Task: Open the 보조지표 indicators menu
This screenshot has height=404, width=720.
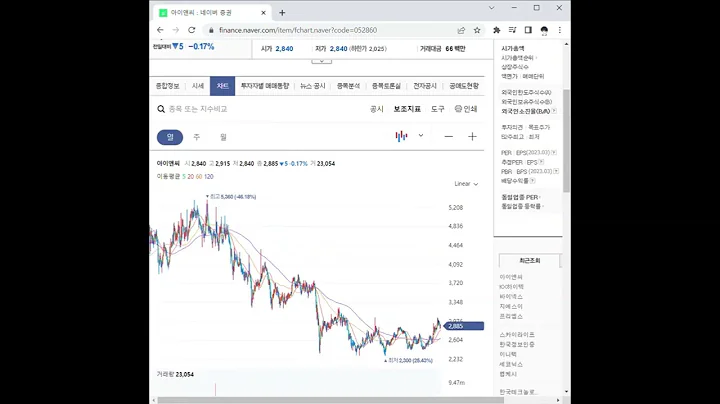Action: tap(407, 109)
